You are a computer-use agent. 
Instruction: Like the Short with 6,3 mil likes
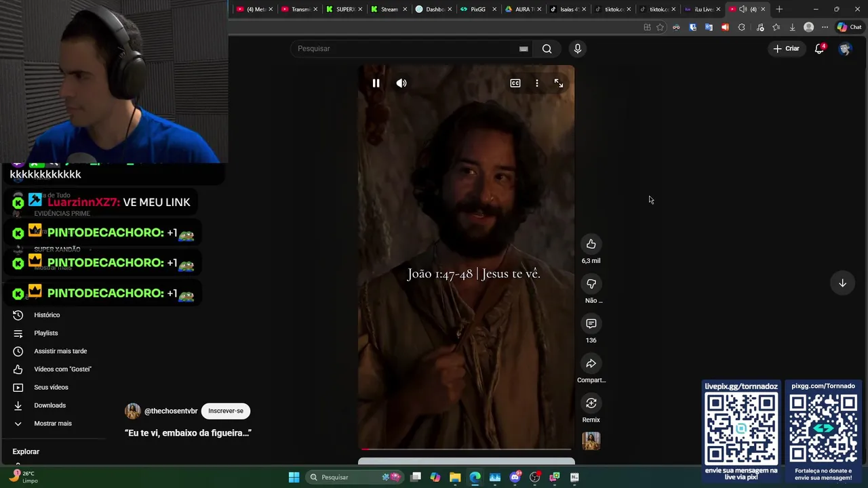591,244
